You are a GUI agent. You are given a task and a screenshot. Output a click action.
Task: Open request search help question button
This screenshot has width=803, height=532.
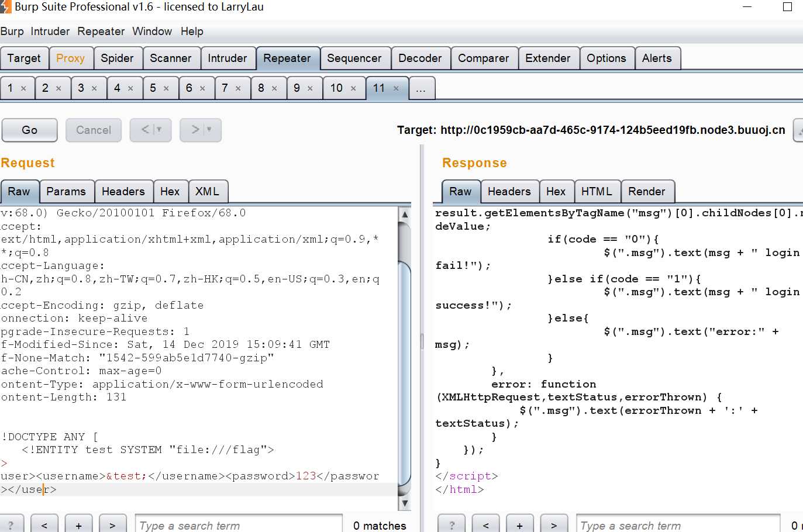[x=12, y=524]
